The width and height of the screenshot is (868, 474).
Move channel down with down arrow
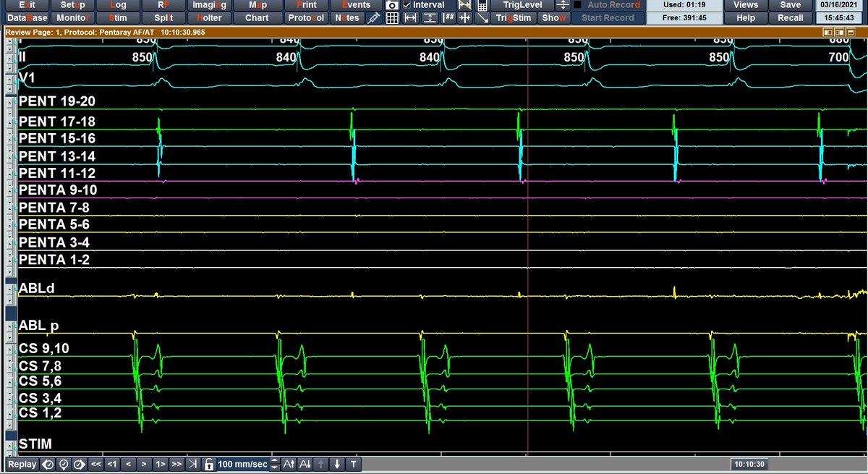point(337,464)
